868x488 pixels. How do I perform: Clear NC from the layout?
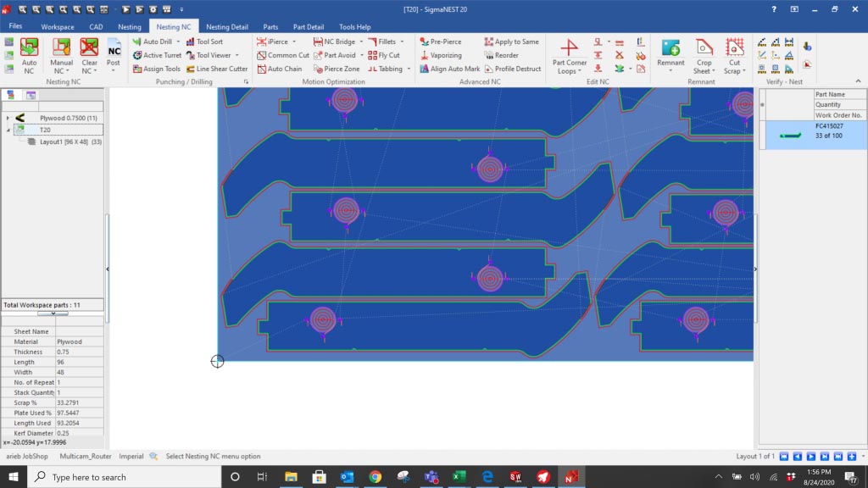click(89, 56)
